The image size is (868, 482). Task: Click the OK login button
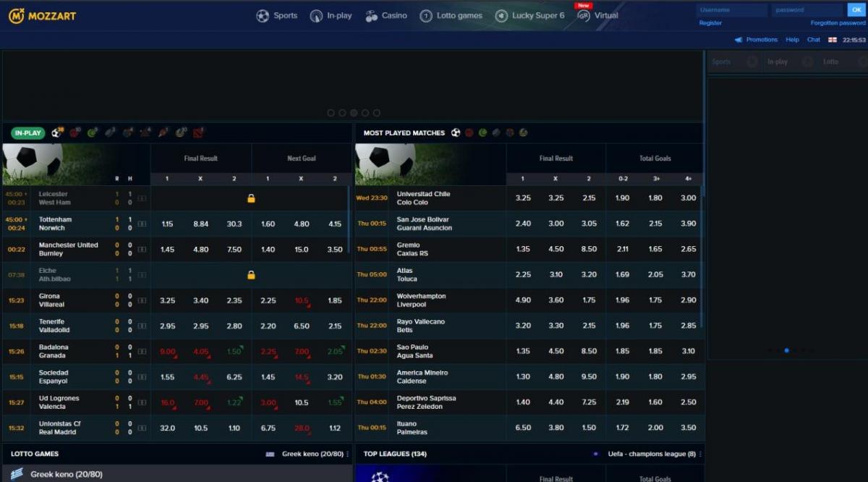(856, 10)
